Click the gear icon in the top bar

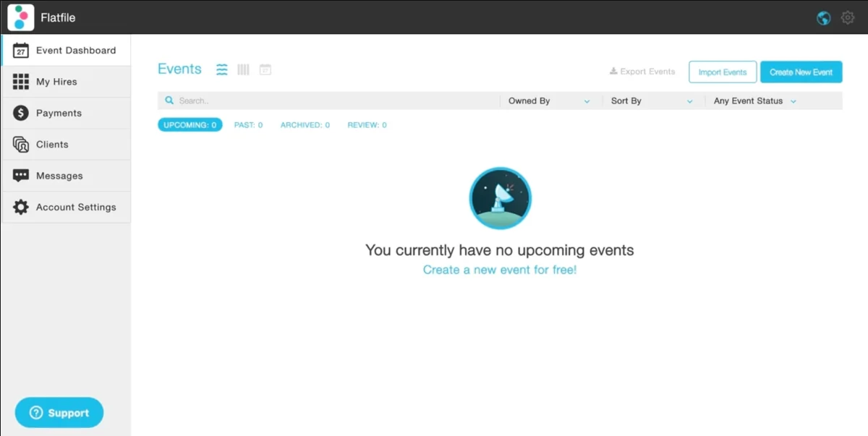tap(848, 17)
